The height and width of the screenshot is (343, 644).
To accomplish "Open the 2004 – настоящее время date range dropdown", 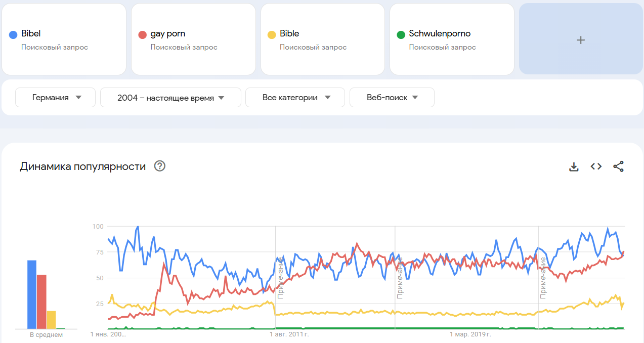I will click(170, 98).
